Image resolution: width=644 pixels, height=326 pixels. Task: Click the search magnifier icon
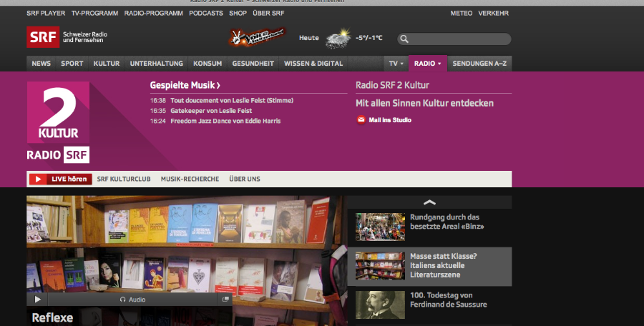tap(404, 39)
